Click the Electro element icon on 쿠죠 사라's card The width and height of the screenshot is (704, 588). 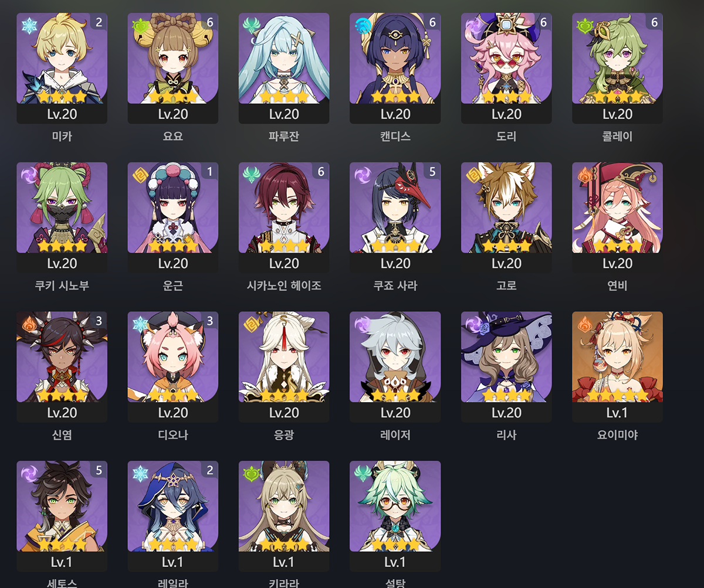tap(362, 175)
